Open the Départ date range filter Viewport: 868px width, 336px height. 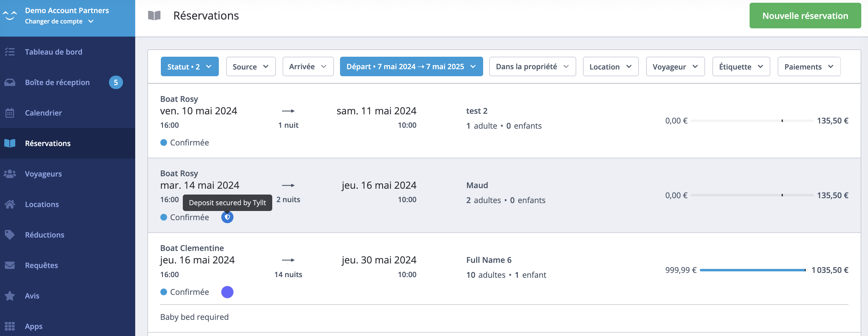(411, 67)
